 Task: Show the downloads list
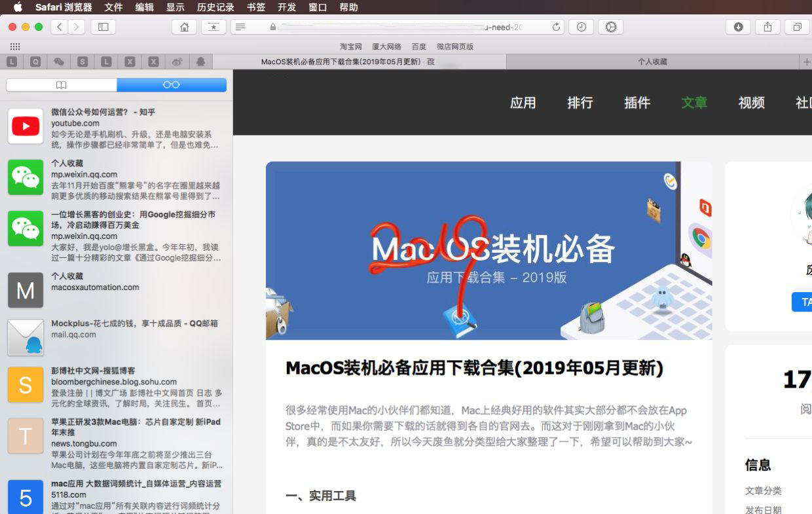(x=738, y=27)
